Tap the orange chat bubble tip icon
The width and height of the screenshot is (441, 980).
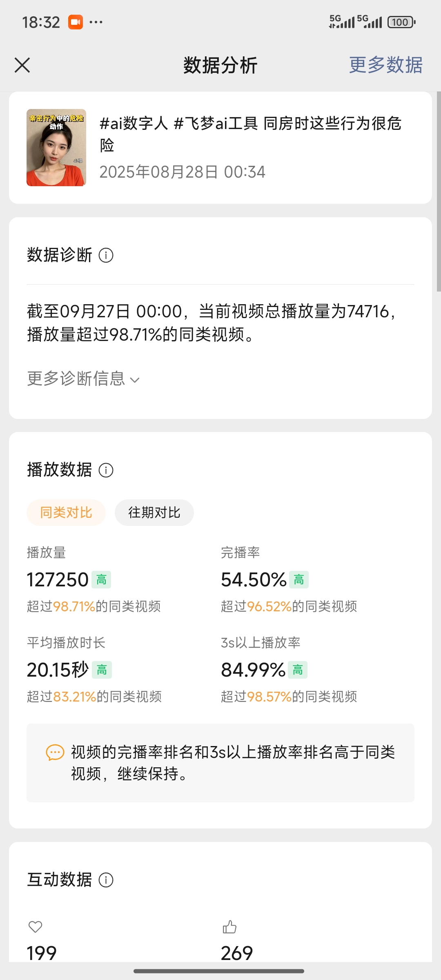[x=55, y=752]
